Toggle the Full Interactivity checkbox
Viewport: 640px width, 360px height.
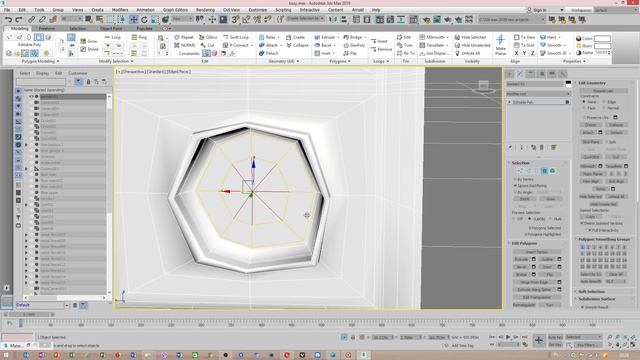pyautogui.click(x=590, y=230)
